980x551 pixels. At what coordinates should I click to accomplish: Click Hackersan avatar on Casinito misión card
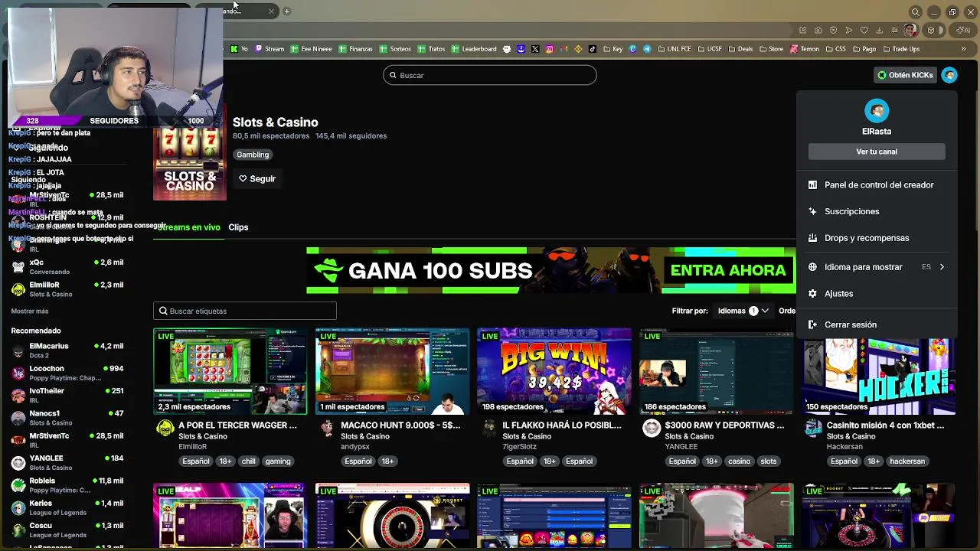click(814, 429)
